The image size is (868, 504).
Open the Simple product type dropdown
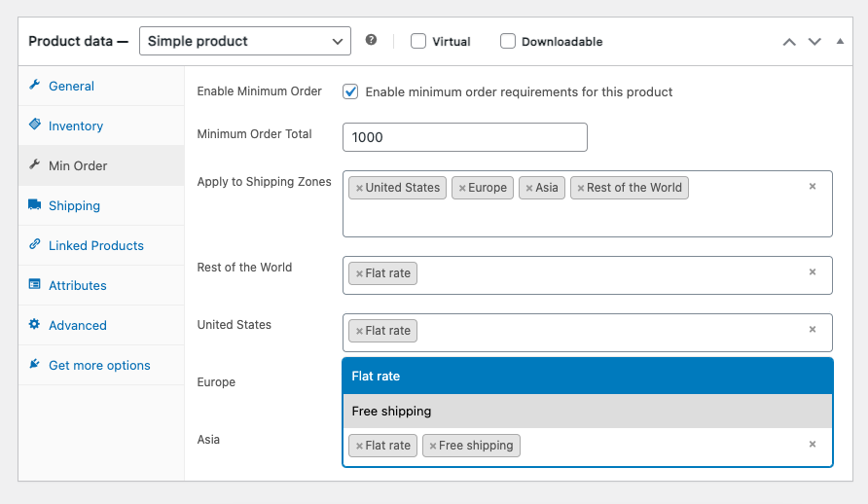click(x=244, y=41)
